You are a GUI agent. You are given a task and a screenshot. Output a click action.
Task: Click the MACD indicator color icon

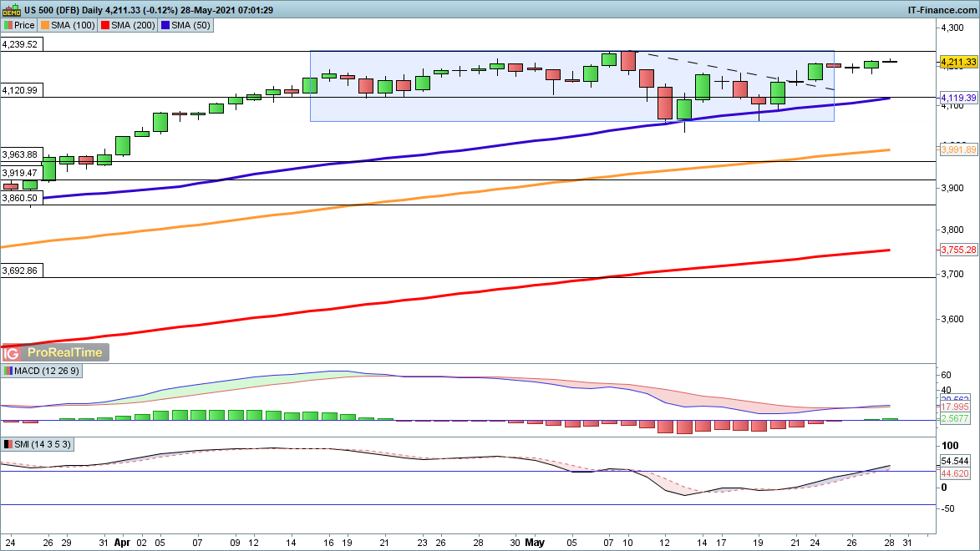point(8,371)
